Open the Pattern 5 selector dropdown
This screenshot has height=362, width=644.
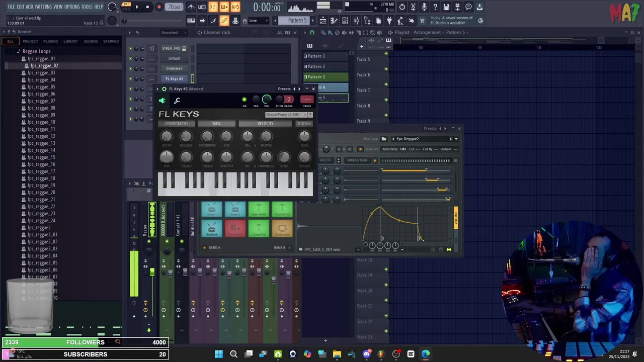297,21
